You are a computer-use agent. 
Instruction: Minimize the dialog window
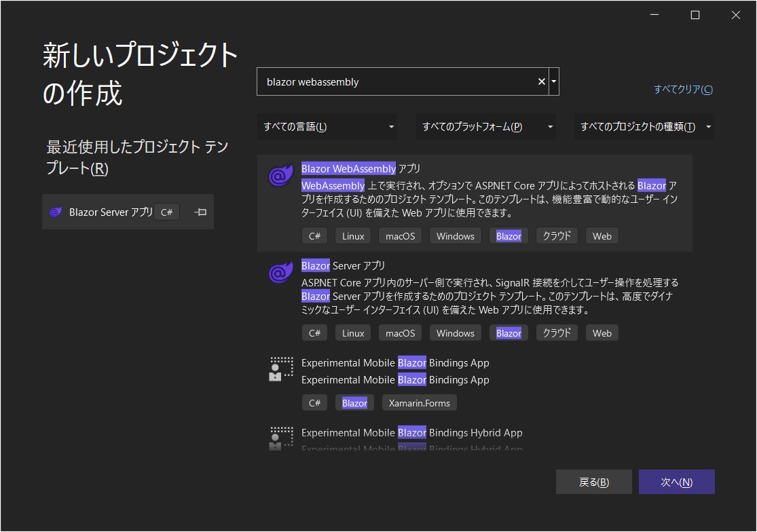[654, 15]
